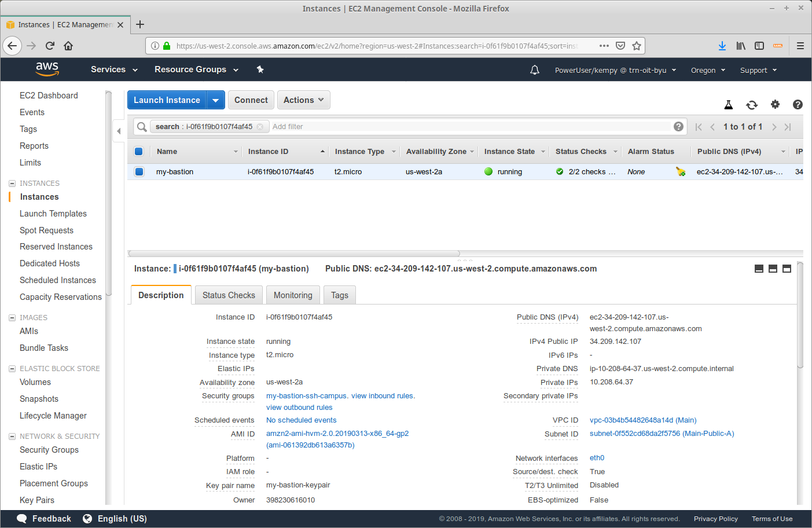The height and width of the screenshot is (528, 812).
Task: Open the Support dropdown
Action: tap(758, 70)
